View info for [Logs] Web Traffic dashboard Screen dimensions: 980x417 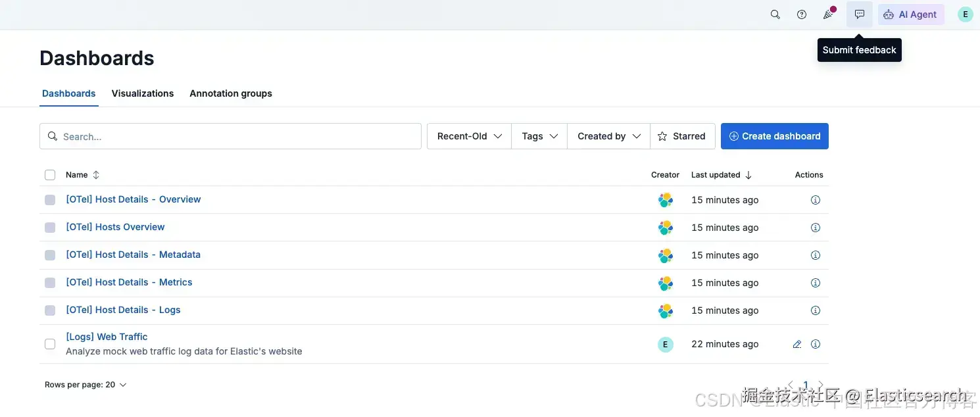click(x=816, y=344)
